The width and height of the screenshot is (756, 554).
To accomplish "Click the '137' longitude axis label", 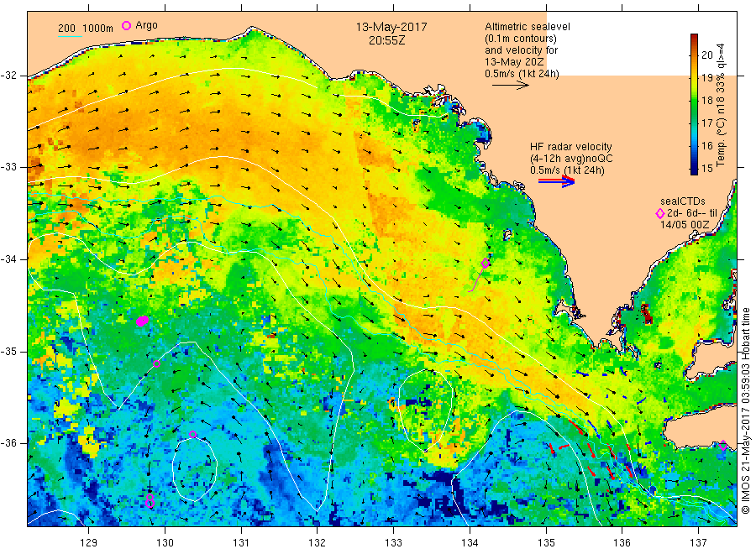I will [x=698, y=543].
